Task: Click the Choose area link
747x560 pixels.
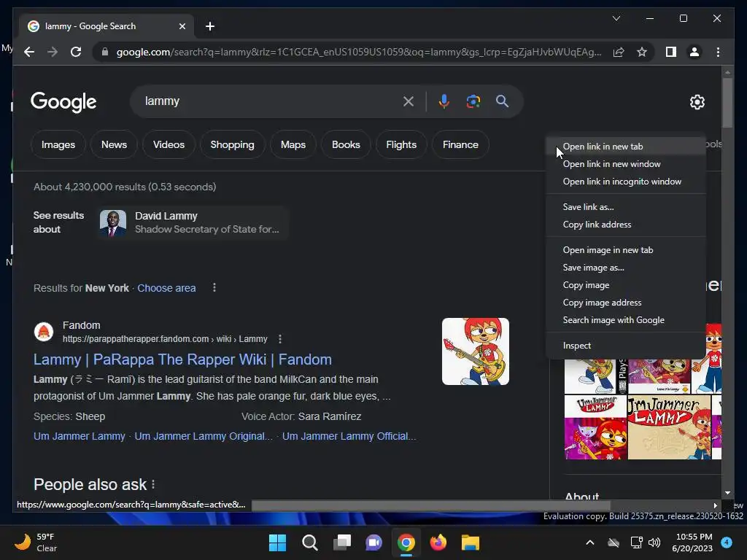Action: point(166,288)
